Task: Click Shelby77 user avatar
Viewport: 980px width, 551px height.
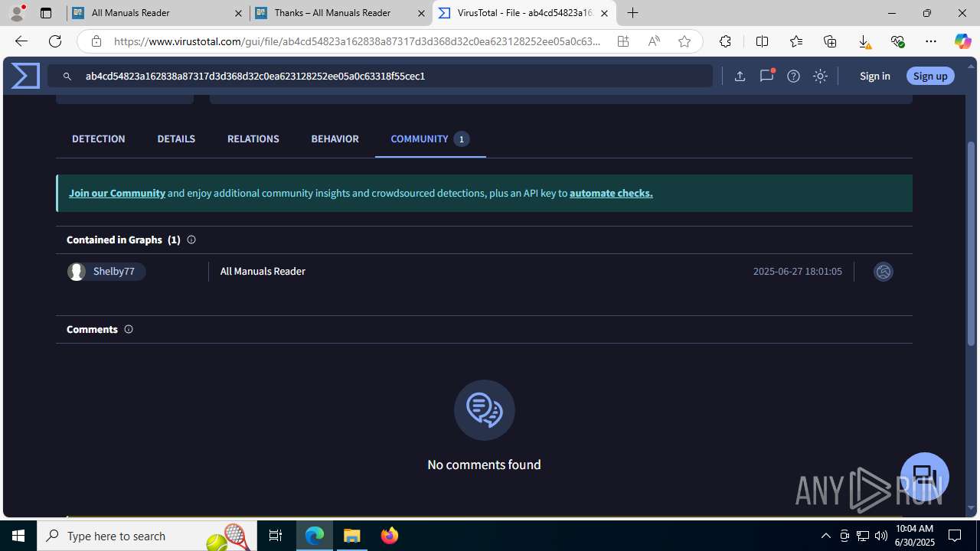Action: coord(77,272)
